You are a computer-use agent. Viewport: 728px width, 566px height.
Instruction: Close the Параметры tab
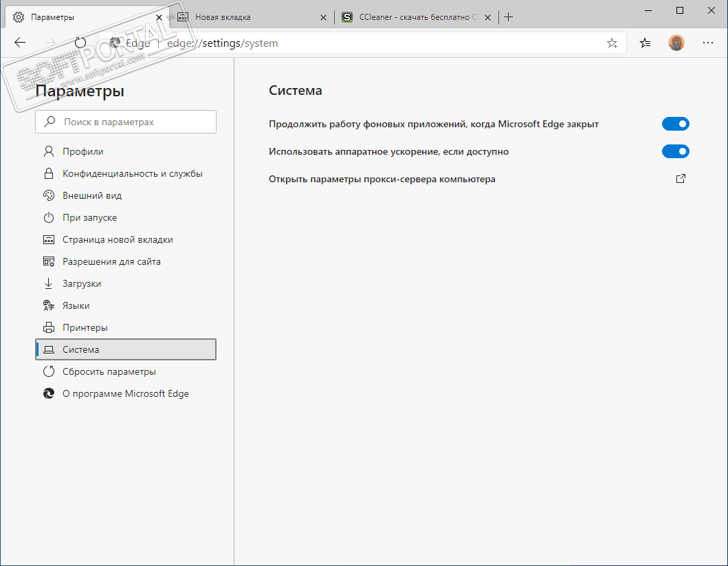159,17
